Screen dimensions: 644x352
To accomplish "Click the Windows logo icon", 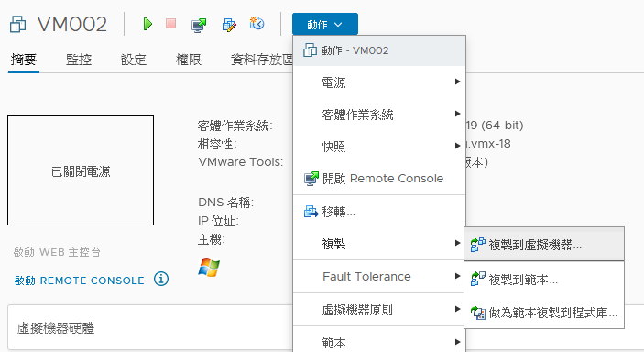I will (x=209, y=268).
